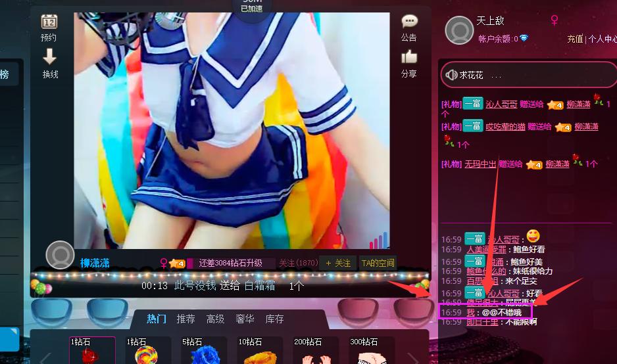Follow the streamer with the + 关注 button
This screenshot has height=364, width=617.
[338, 263]
